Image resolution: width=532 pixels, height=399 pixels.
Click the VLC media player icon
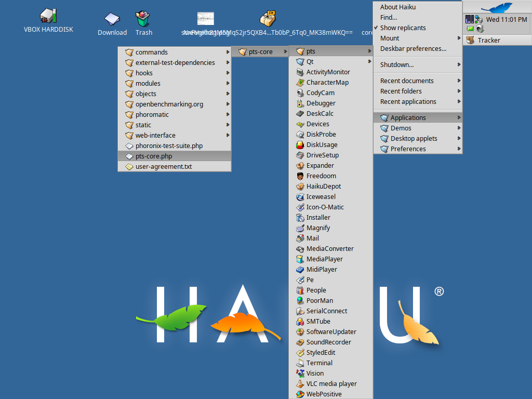click(300, 384)
